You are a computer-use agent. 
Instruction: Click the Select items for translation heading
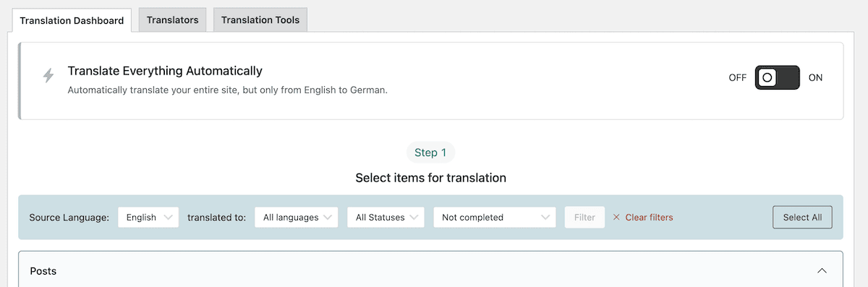[430, 177]
